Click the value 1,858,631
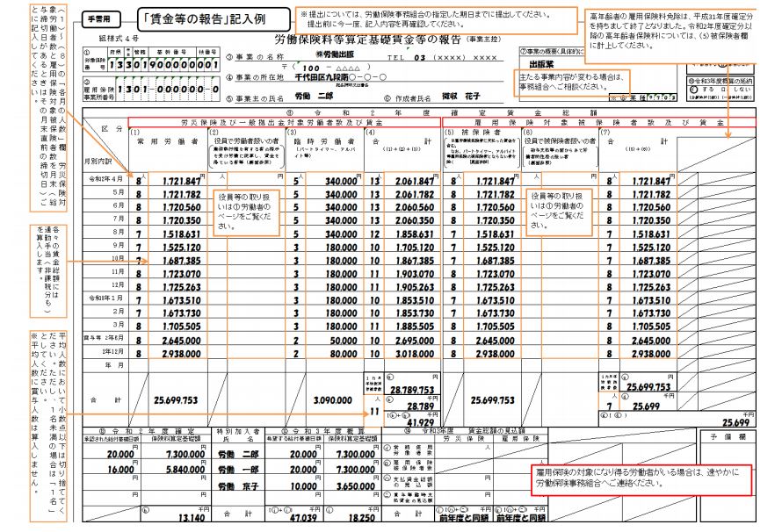The image size is (782, 532). coord(415,234)
